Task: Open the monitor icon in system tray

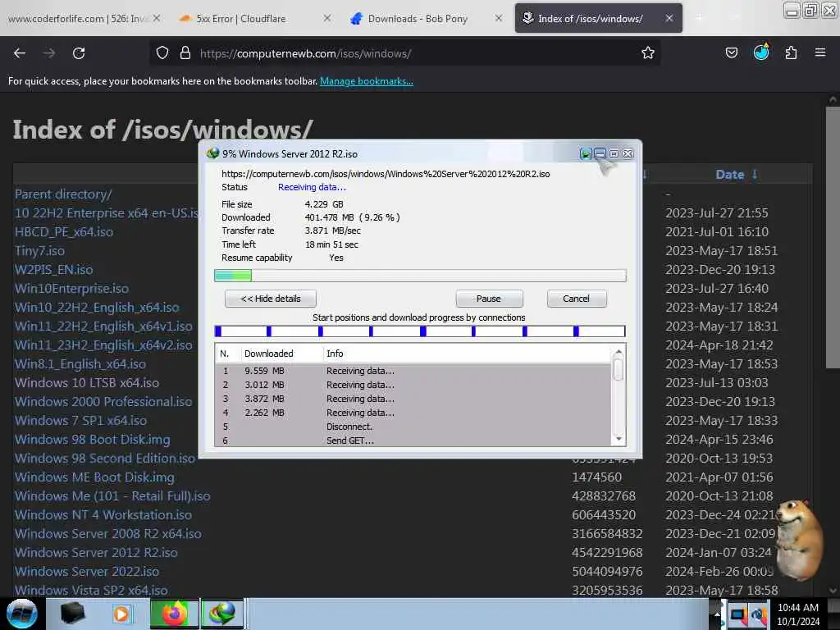Action: (738, 614)
